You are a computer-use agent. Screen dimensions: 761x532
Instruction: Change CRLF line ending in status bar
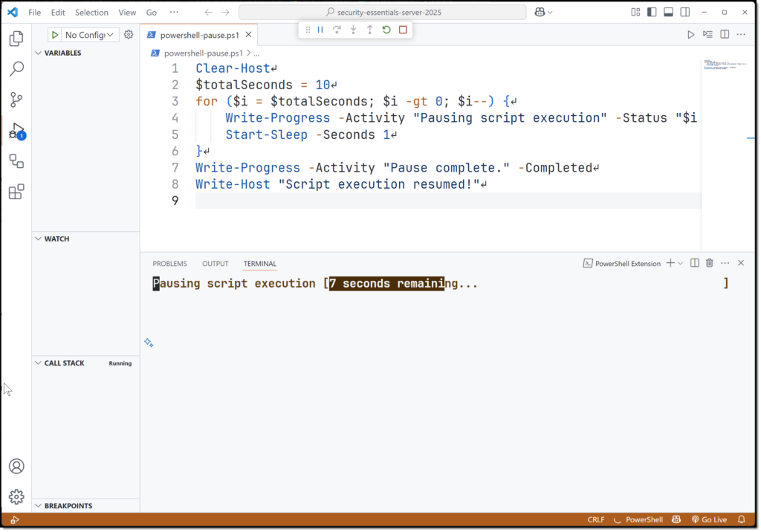pyautogui.click(x=596, y=520)
